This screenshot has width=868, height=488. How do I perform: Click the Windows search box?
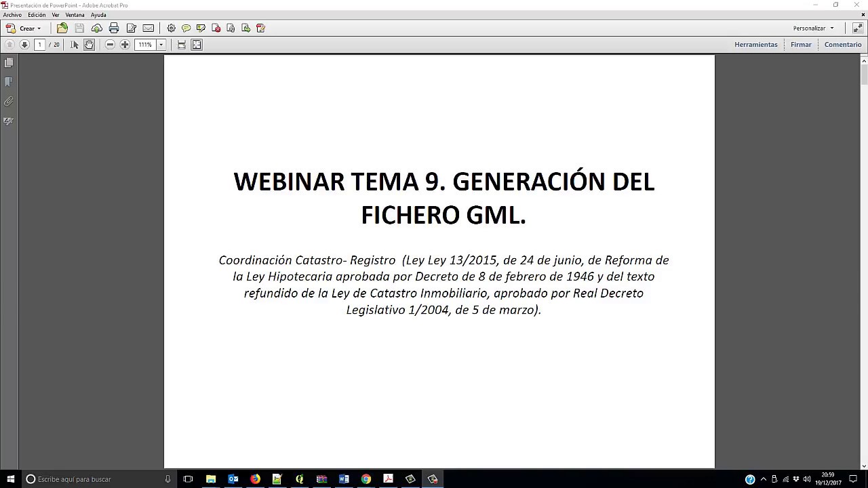point(98,479)
